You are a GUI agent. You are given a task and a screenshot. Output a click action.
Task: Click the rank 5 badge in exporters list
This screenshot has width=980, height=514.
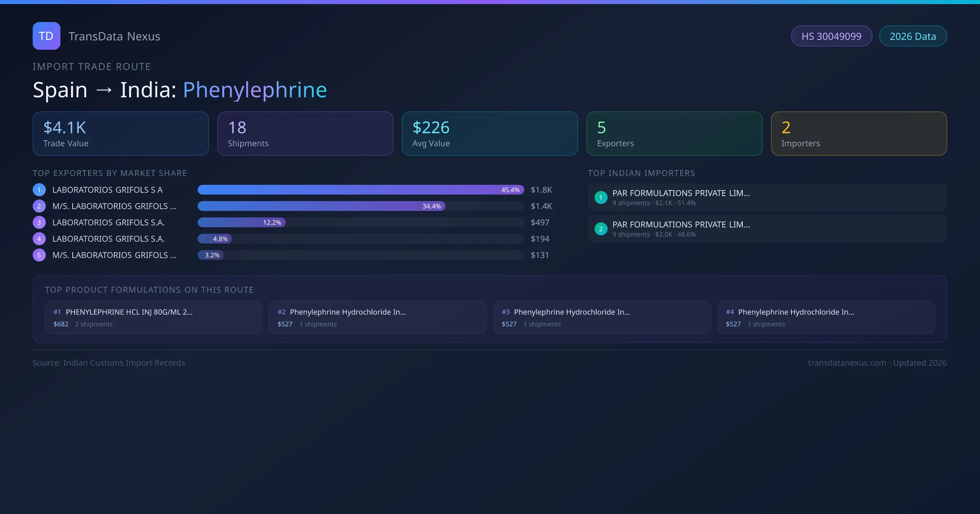click(x=39, y=255)
